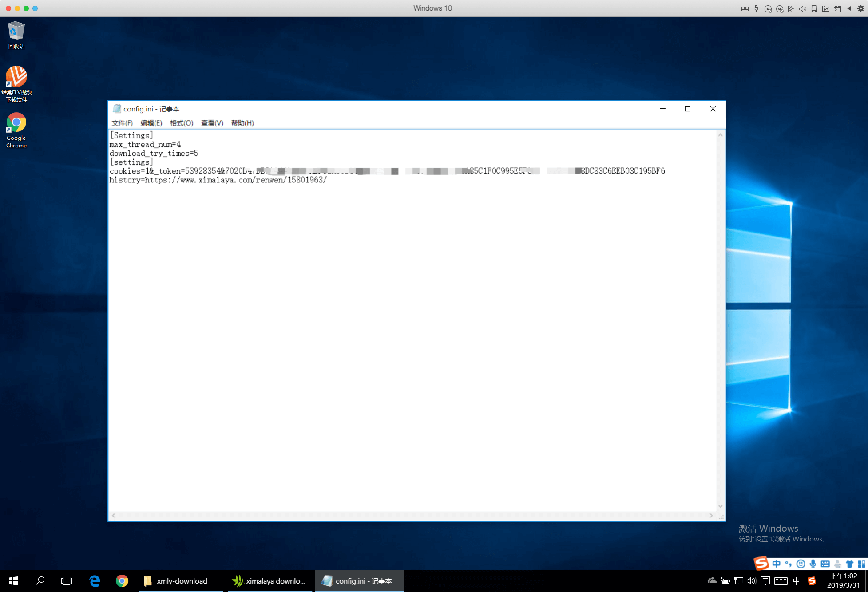The width and height of the screenshot is (868, 592).
Task: Open the 编辑(E) menu in Notepad
Action: coord(151,123)
